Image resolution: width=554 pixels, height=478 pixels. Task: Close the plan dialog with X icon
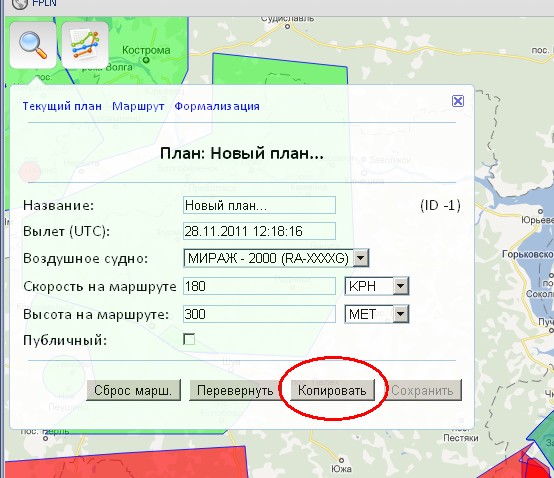[458, 101]
